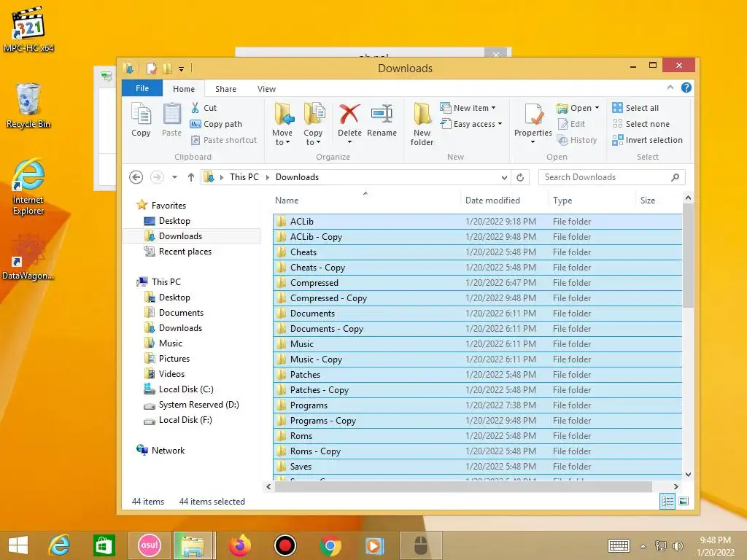Switch to details view icon in status bar

667,501
